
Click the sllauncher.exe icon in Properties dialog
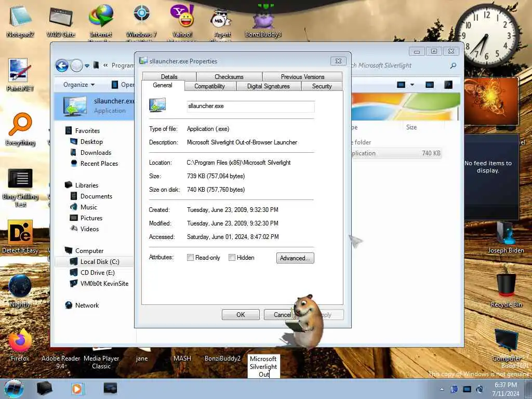click(x=157, y=105)
